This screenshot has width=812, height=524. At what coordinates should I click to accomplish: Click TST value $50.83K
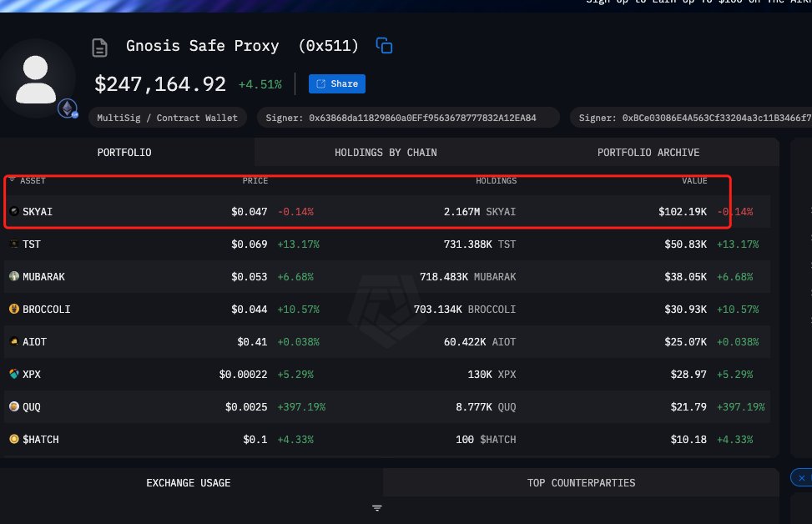pos(686,244)
